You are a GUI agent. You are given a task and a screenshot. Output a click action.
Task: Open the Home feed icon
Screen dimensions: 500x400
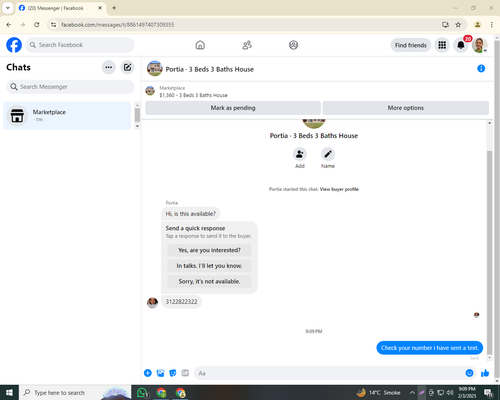pos(200,45)
